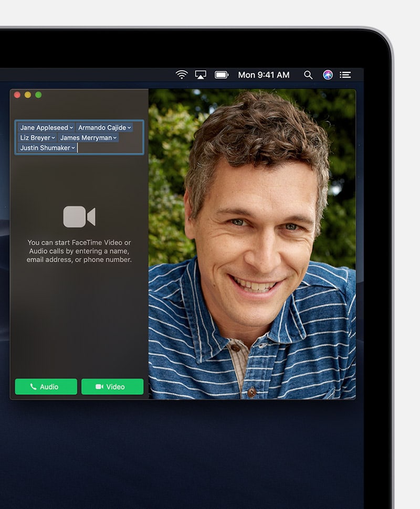Viewport: 420px width, 509px height.
Task: Click the empty space in the recipients field
Action: coord(110,148)
